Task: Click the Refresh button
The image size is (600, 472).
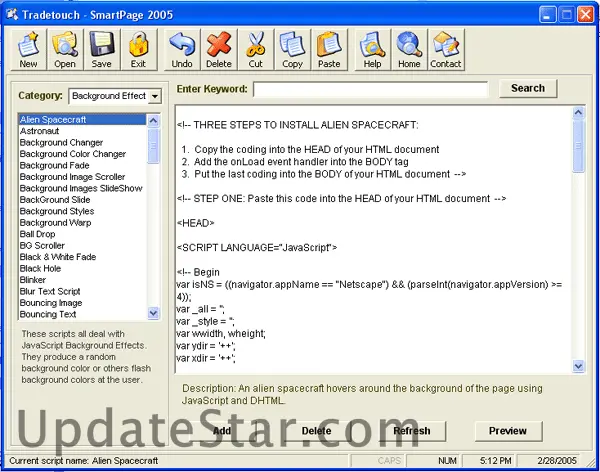Action: click(x=412, y=431)
